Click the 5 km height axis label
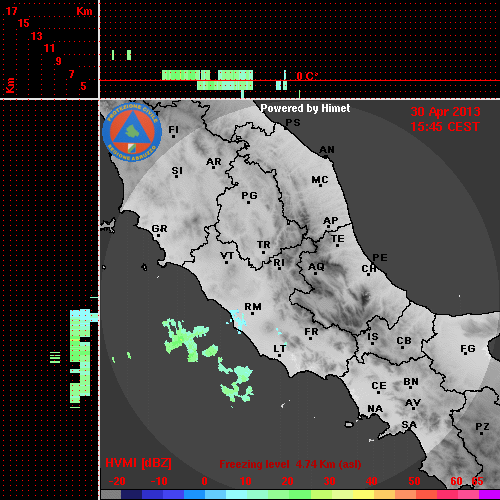This screenshot has width=500, height=500. pyautogui.click(x=83, y=86)
